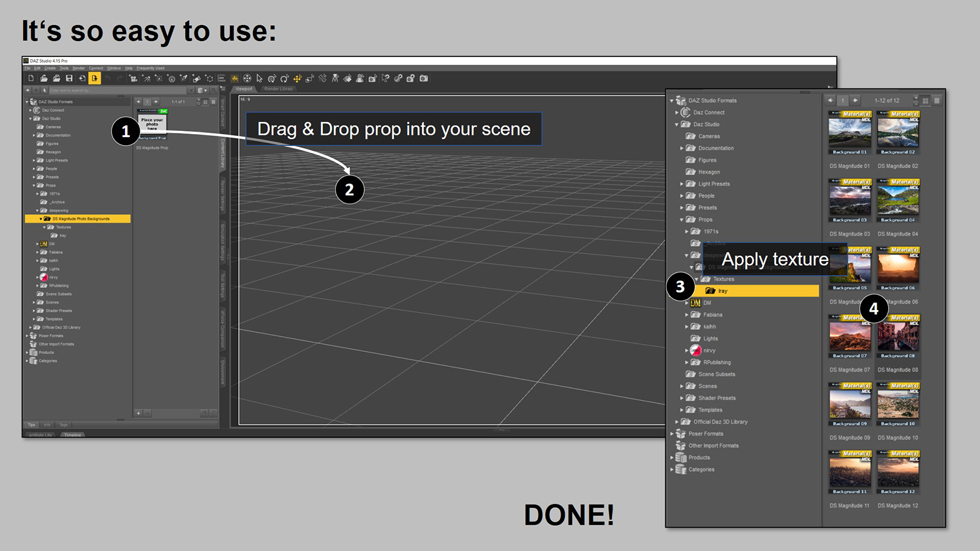Select the highlighted yellow Export icon

coord(94,78)
